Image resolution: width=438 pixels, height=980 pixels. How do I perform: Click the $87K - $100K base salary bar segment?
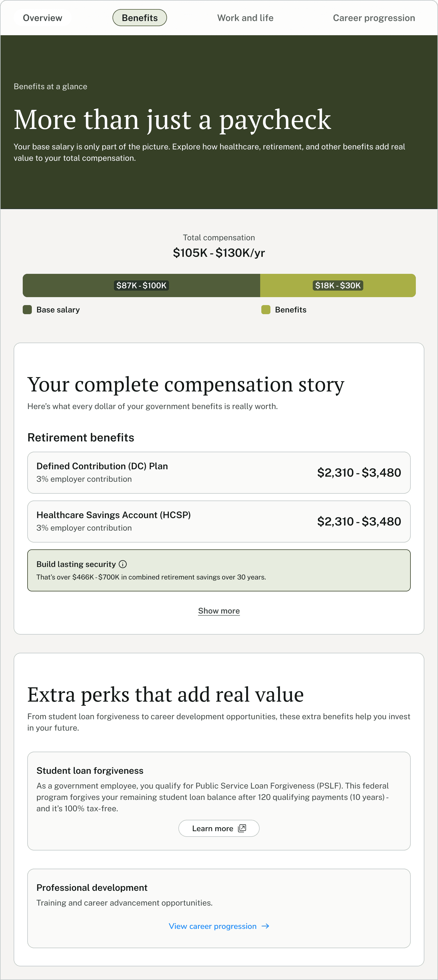point(141,285)
